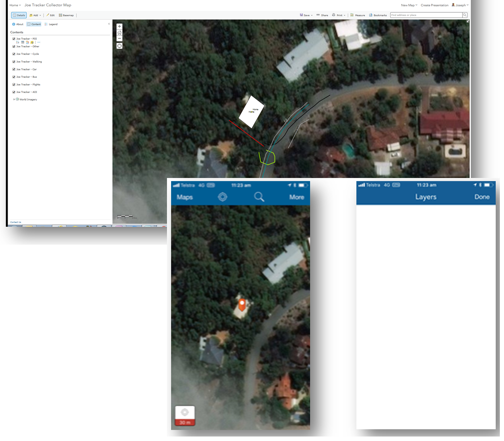Expand the World Imagery layer
Viewport: 504px width, 441px height.
click(14, 99)
